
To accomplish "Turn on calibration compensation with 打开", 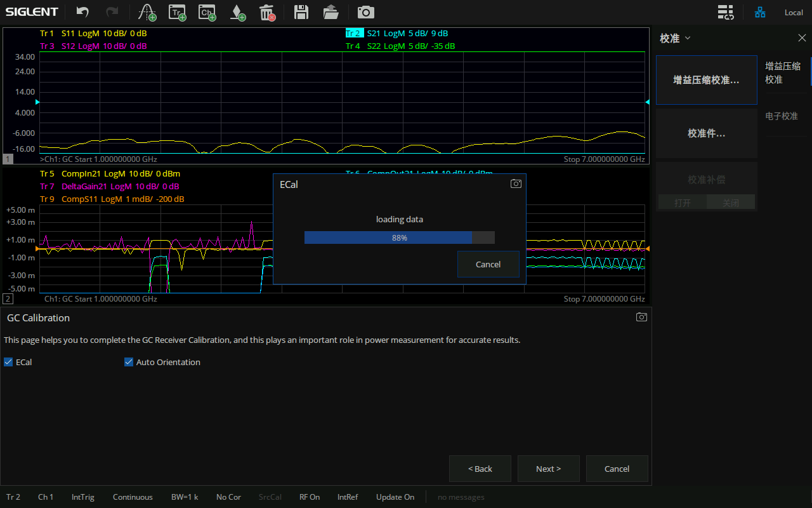I will pos(683,203).
